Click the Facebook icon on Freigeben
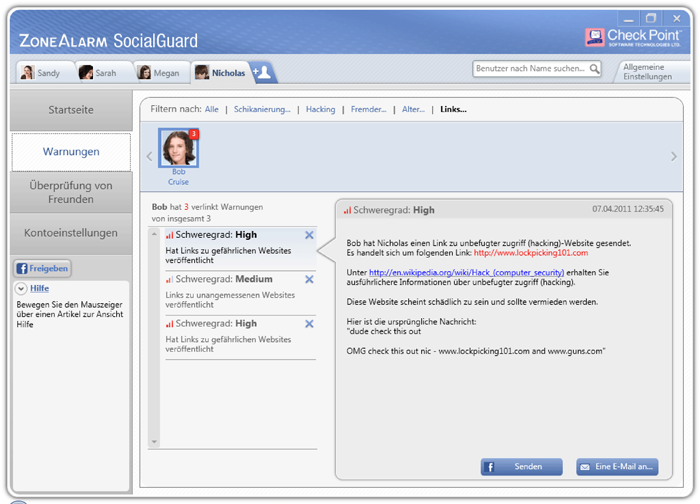The width and height of the screenshot is (700, 504). pyautogui.click(x=22, y=268)
